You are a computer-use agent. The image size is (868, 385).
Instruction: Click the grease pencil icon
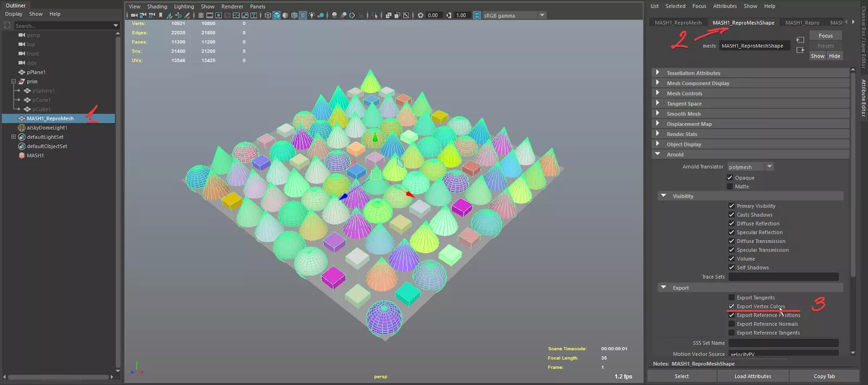(187, 15)
